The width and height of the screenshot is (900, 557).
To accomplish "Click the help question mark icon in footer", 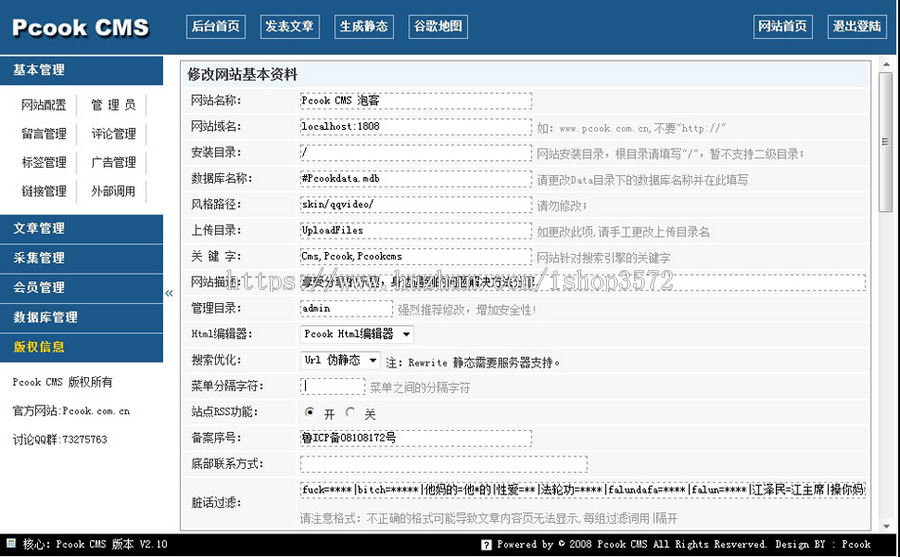I will (486, 544).
